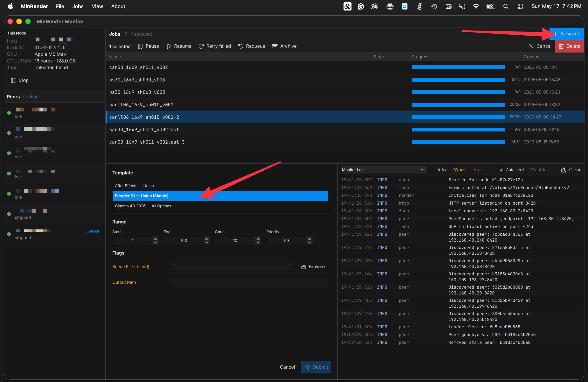Select the After Effects — Union template

coord(220,186)
